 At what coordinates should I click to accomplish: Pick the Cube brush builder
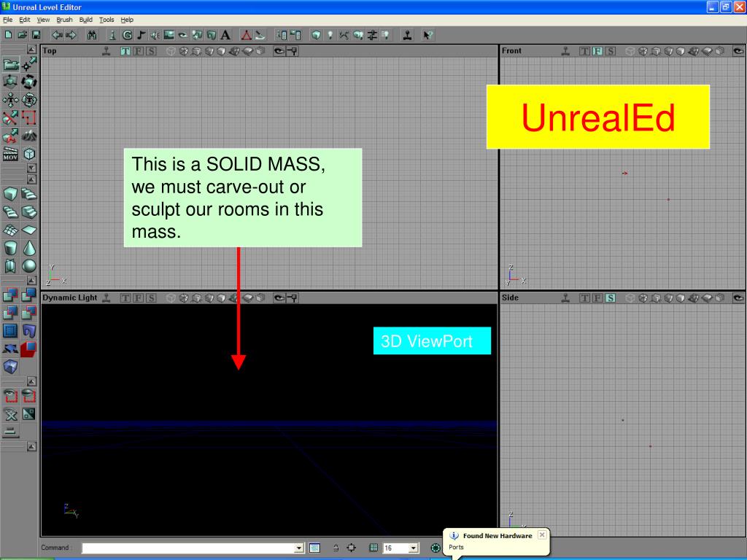point(10,194)
